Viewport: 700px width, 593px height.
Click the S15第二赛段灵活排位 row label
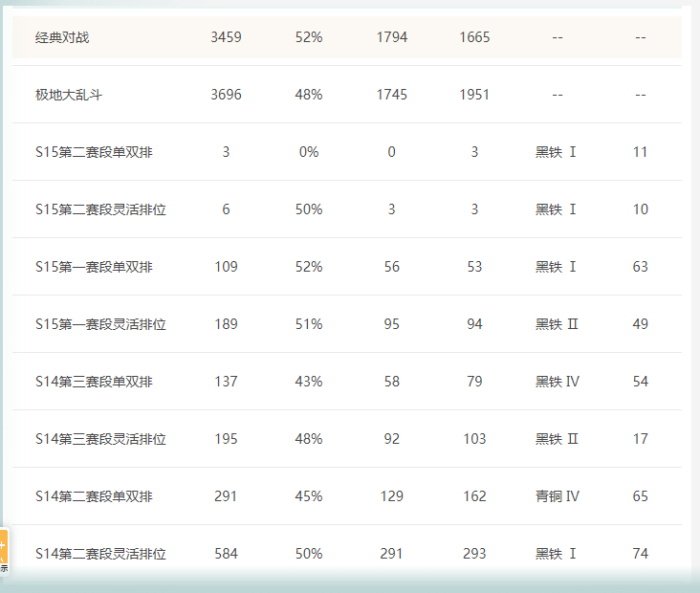pyautogui.click(x=100, y=209)
